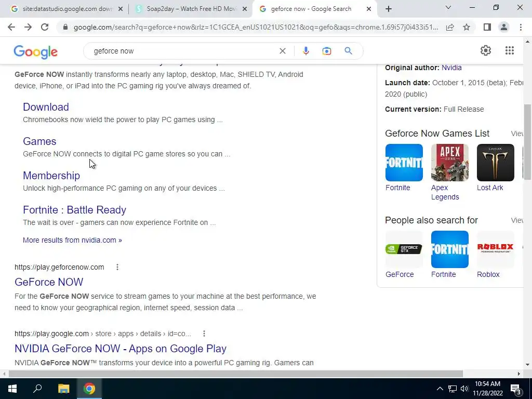532x399 pixels.
Task: Switch to the site:datastudio.google.com tab
Action: coord(63,9)
